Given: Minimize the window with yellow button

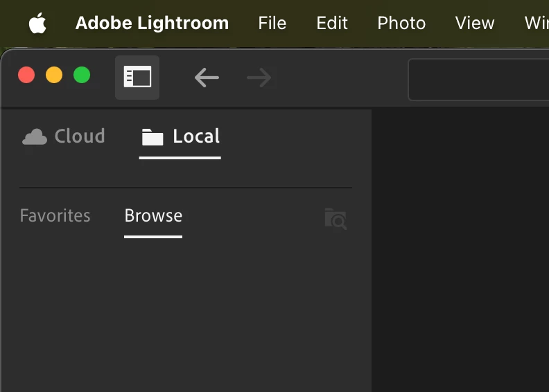Looking at the screenshot, I should 54,75.
